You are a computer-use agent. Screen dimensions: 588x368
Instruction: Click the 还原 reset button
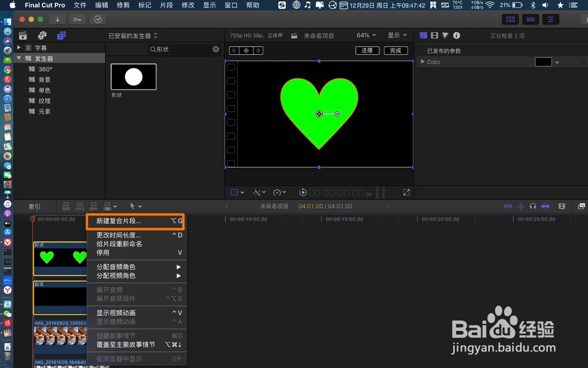point(367,50)
